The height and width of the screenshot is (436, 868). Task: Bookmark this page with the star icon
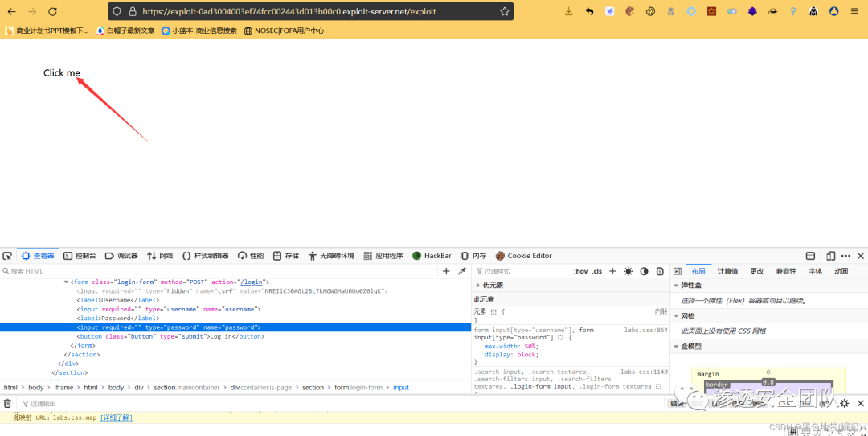click(504, 11)
